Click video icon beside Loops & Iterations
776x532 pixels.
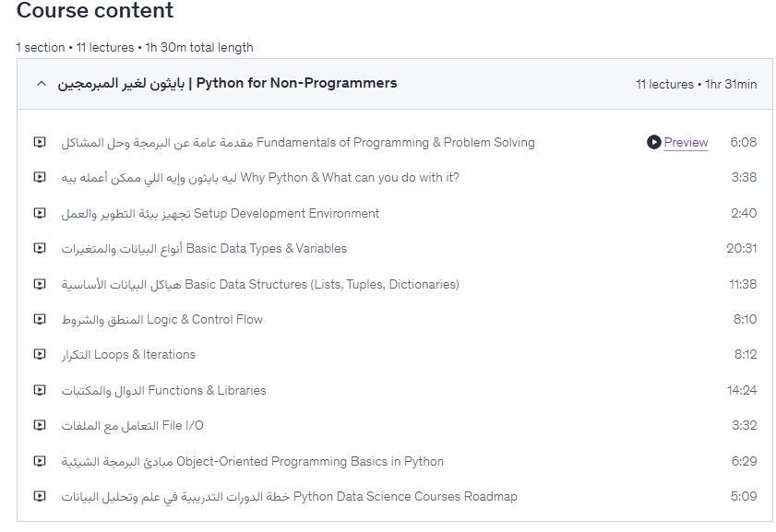[40, 355]
